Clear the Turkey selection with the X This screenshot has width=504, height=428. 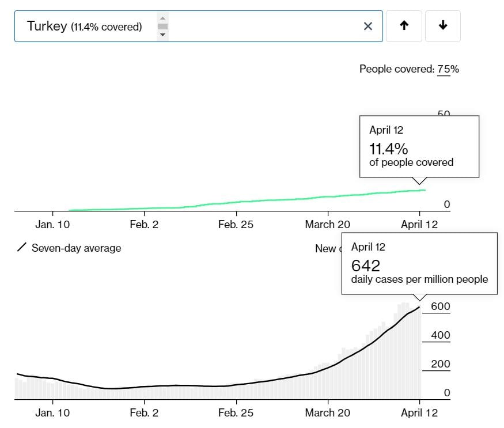pos(367,26)
